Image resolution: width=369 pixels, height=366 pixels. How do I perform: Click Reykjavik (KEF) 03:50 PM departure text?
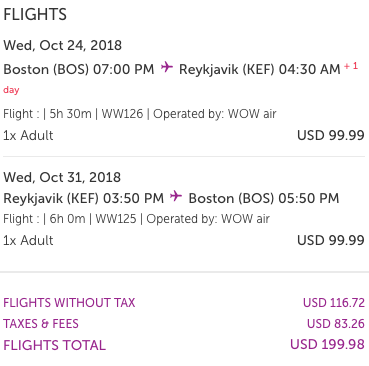pos(84,198)
